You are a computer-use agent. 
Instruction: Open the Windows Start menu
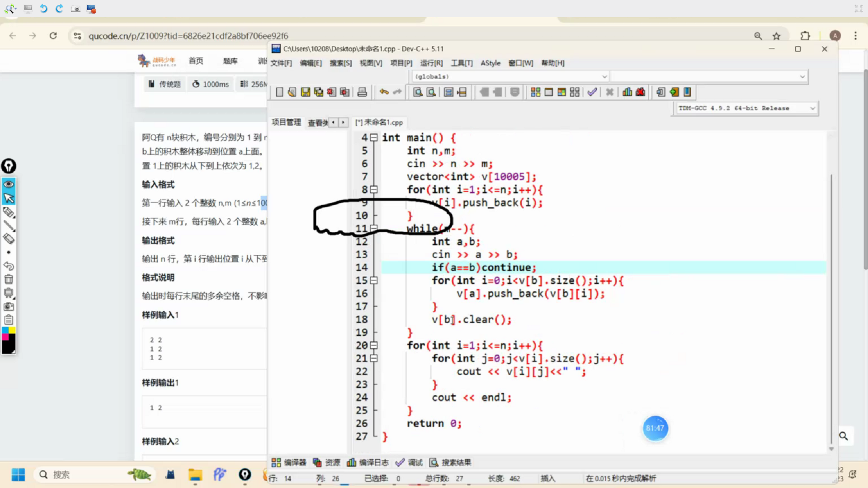18,474
